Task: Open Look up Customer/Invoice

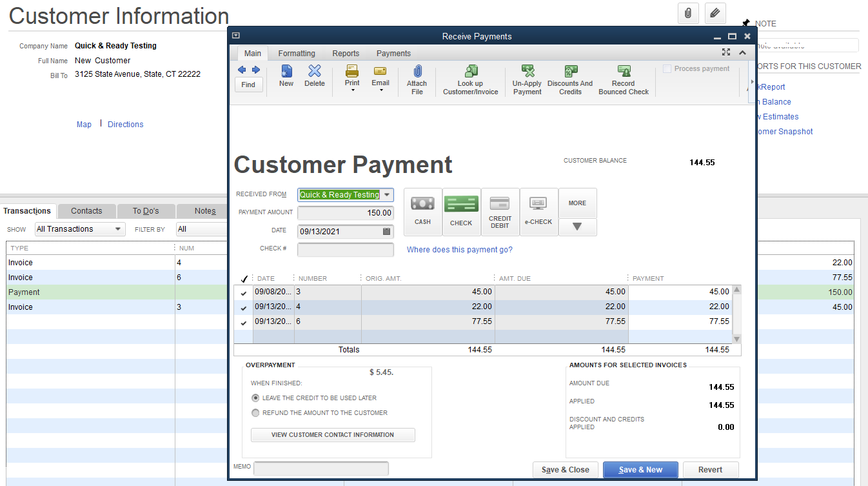Action: point(471,79)
